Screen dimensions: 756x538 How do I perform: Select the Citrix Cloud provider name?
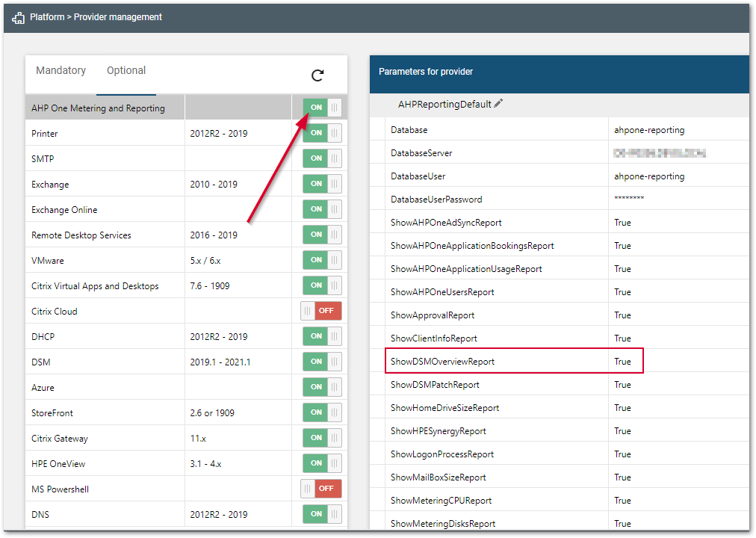[54, 312]
